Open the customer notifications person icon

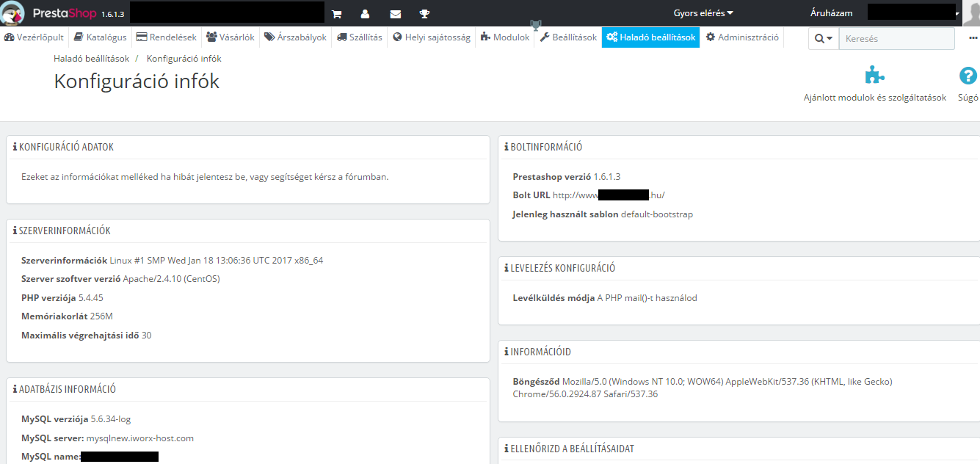coord(365,13)
